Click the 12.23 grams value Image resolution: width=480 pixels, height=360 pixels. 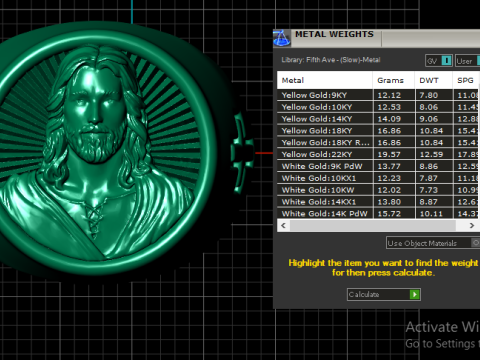click(x=389, y=178)
